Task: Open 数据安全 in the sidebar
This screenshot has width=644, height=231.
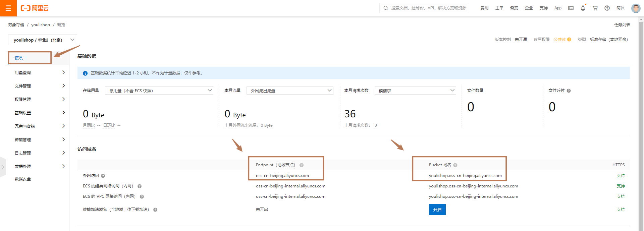Action: tap(23, 179)
